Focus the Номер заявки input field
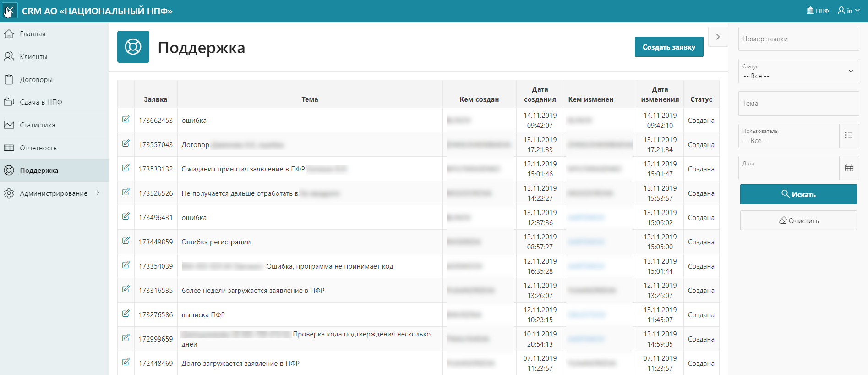Viewport: 868px width, 375px height. tap(798, 39)
